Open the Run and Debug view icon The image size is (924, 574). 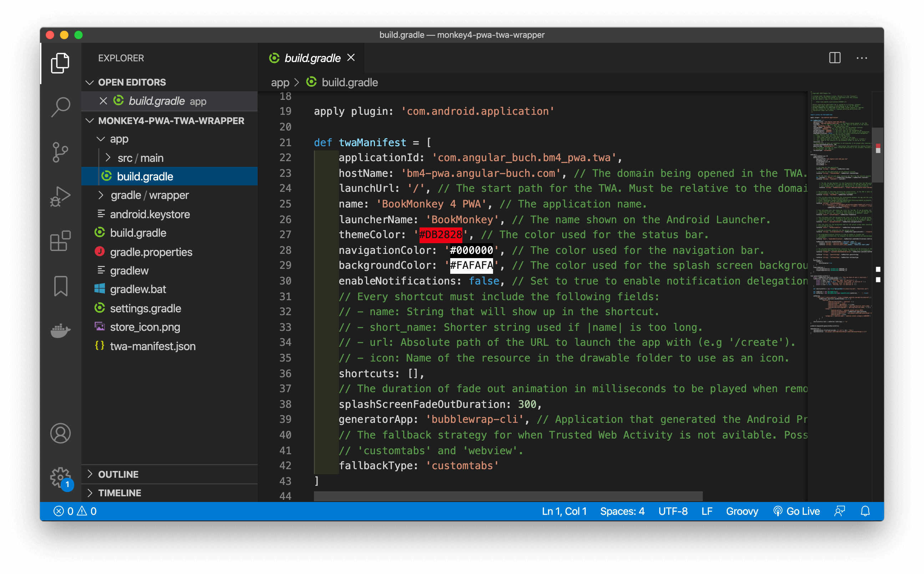pos(60,196)
